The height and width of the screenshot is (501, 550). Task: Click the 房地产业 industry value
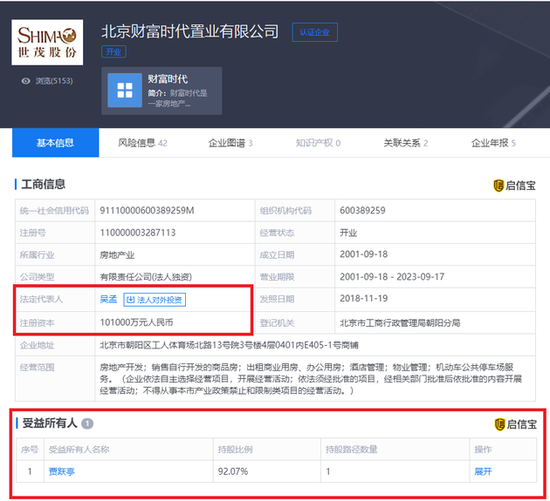pyautogui.click(x=117, y=255)
